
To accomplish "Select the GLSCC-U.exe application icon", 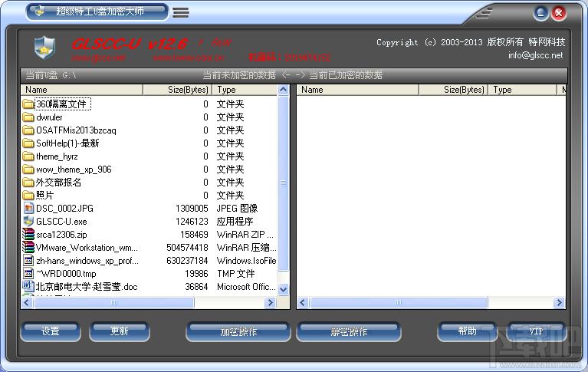I will coord(28,222).
